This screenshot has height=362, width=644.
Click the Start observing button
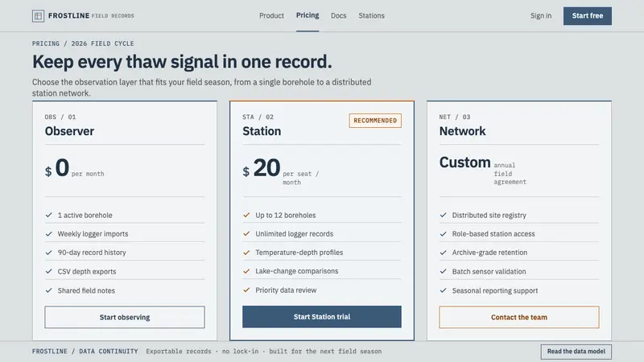[x=125, y=317]
